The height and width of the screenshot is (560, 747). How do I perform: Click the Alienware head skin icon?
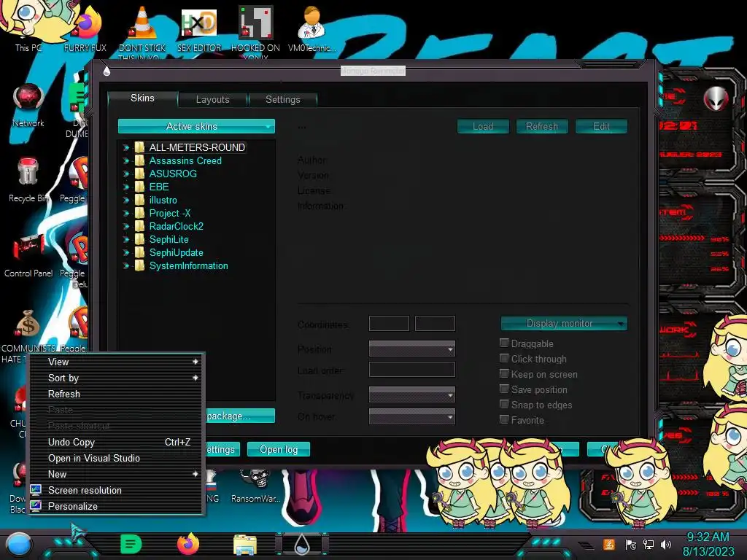coord(716,99)
